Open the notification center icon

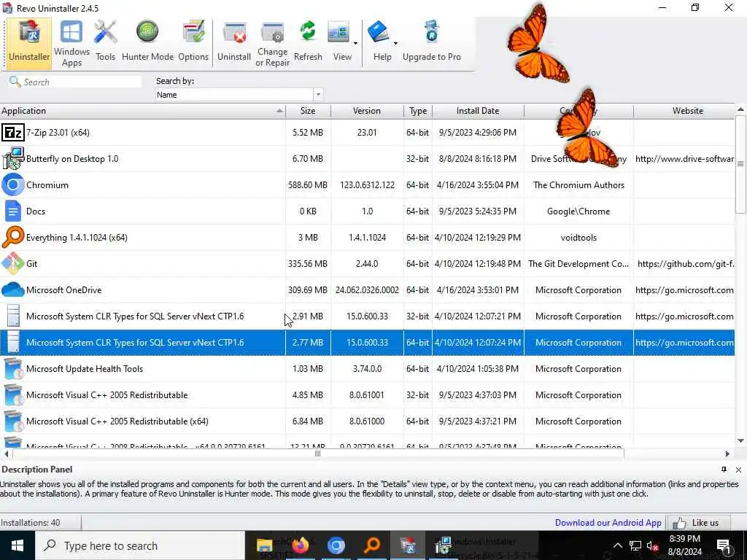coord(724,545)
